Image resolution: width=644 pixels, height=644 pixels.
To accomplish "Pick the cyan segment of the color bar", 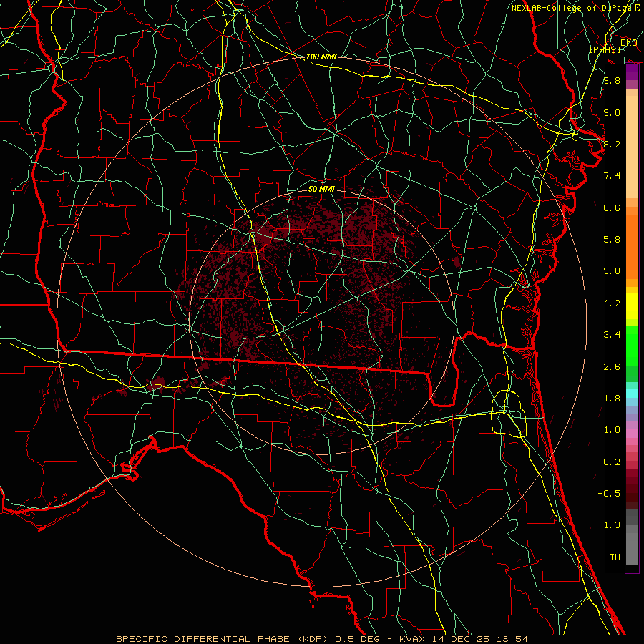I will [x=632, y=394].
